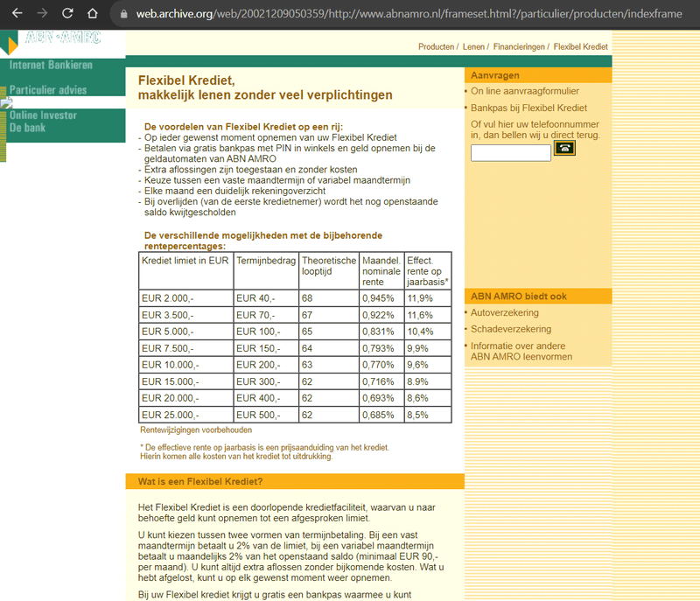Click Rentewijzigingen voorbehouden note
700x601 pixels.
click(196, 430)
